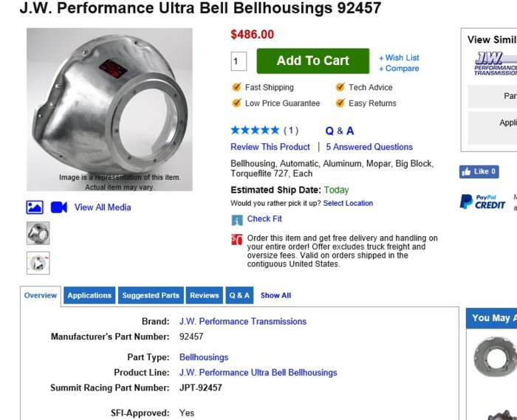517x420 pixels.
Task: Click the video camera media icon
Action: tap(59, 207)
